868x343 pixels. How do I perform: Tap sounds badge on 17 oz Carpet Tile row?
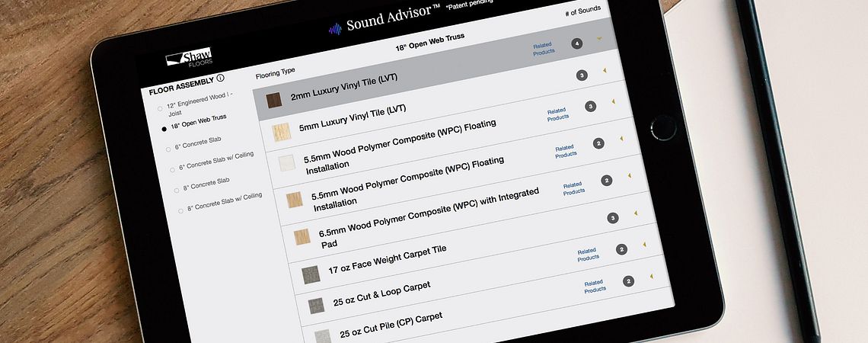(x=613, y=218)
